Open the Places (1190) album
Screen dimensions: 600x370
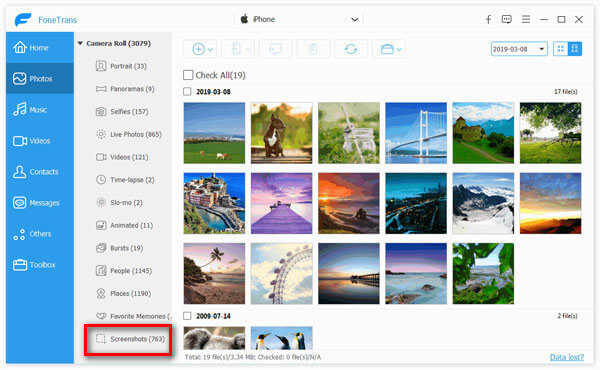(x=123, y=293)
